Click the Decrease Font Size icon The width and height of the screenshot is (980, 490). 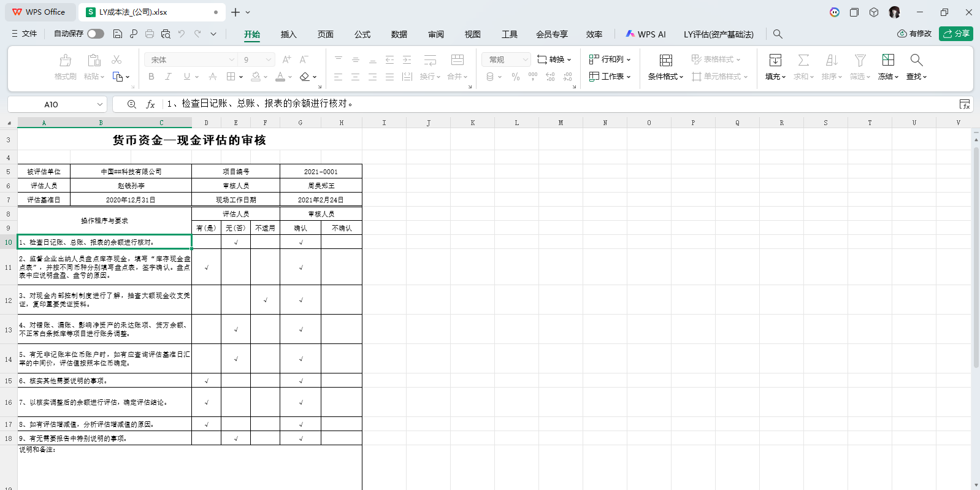tap(304, 59)
